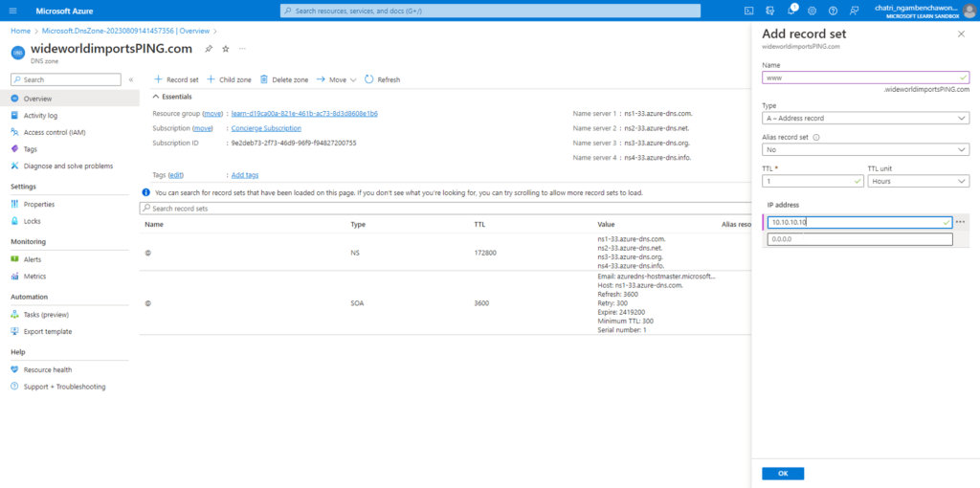Image resolution: width=980 pixels, height=488 pixels.
Task: Click the TTL value field
Action: [x=813, y=181]
